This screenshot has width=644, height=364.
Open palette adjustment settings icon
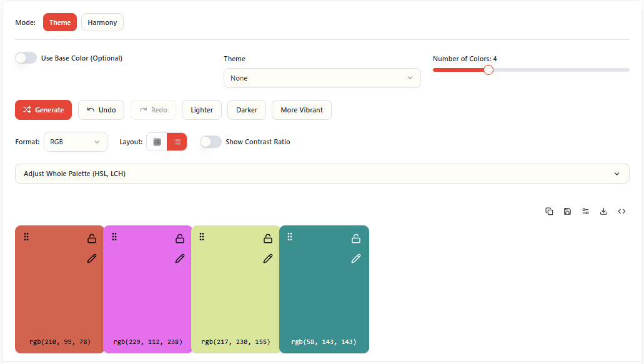[585, 211]
